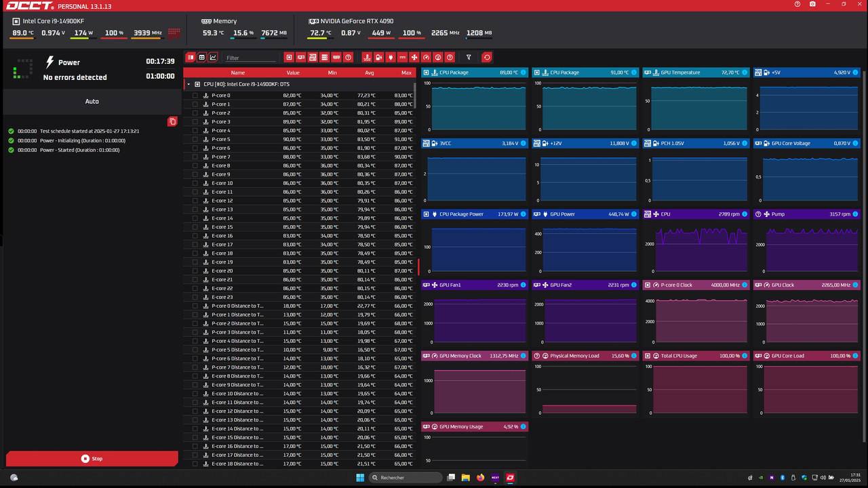This screenshot has height=488, width=868.
Task: Select the E-core 10 Distance to TjMax row
Action: click(x=299, y=394)
